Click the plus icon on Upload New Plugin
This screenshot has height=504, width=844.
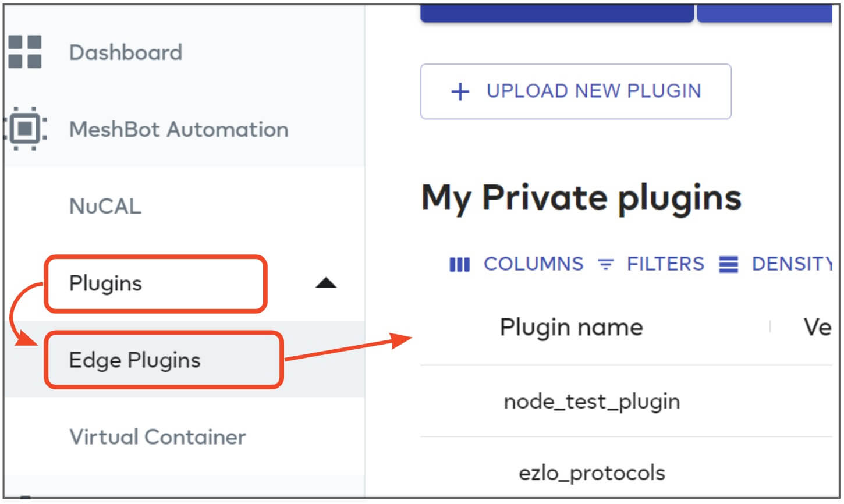(x=460, y=91)
